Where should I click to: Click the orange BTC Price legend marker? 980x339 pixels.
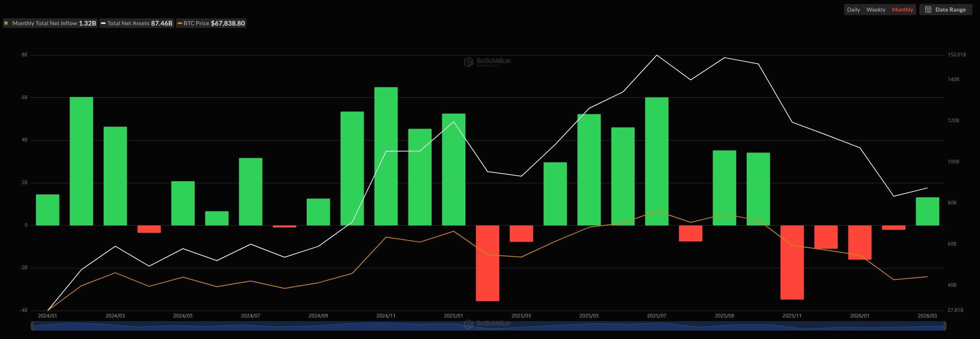tap(180, 23)
